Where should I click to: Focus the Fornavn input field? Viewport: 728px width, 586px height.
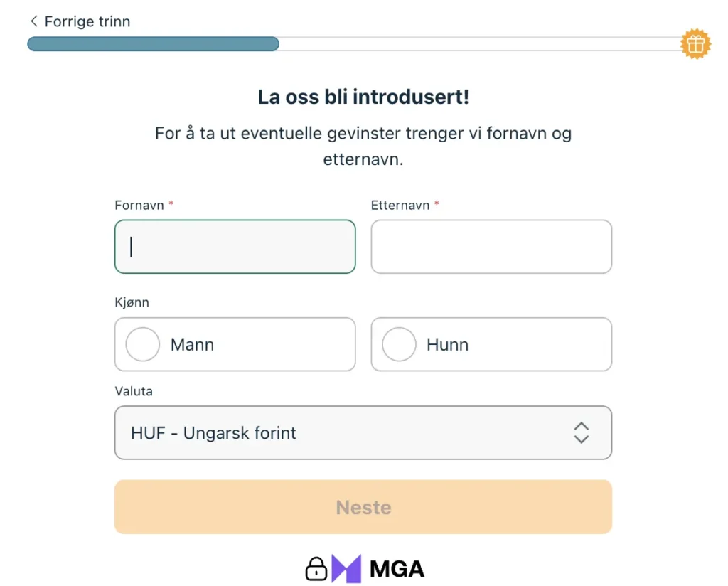tap(235, 247)
